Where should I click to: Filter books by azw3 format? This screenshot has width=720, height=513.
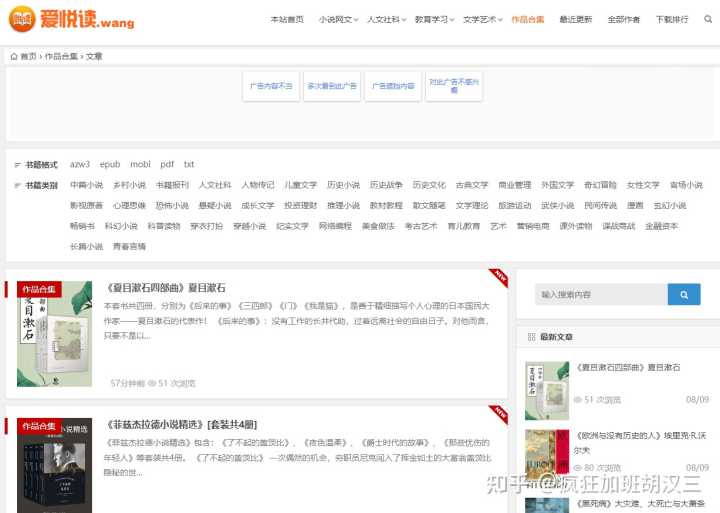pos(79,164)
